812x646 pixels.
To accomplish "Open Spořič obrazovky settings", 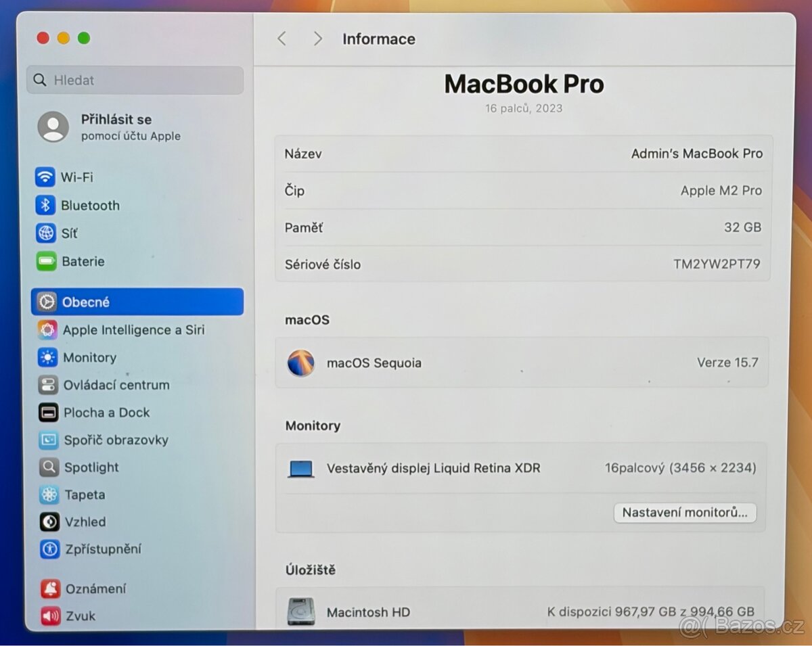I will click(x=114, y=440).
